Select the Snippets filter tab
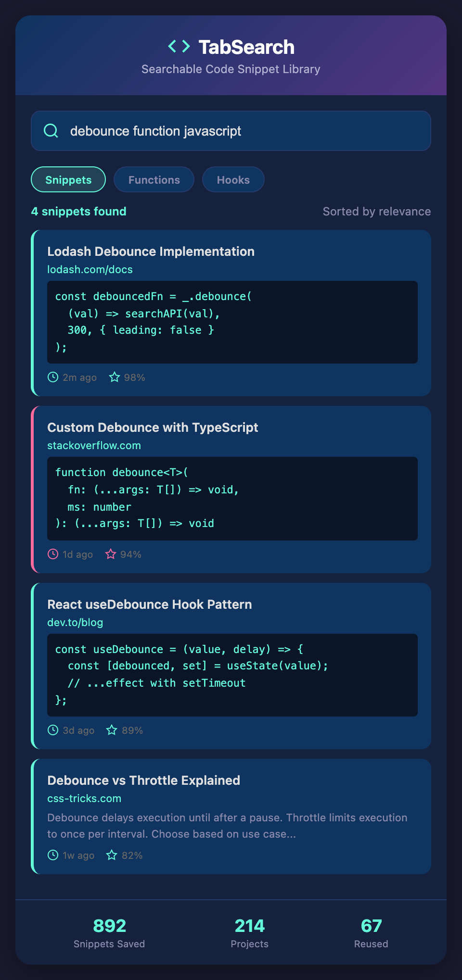 pyautogui.click(x=68, y=179)
